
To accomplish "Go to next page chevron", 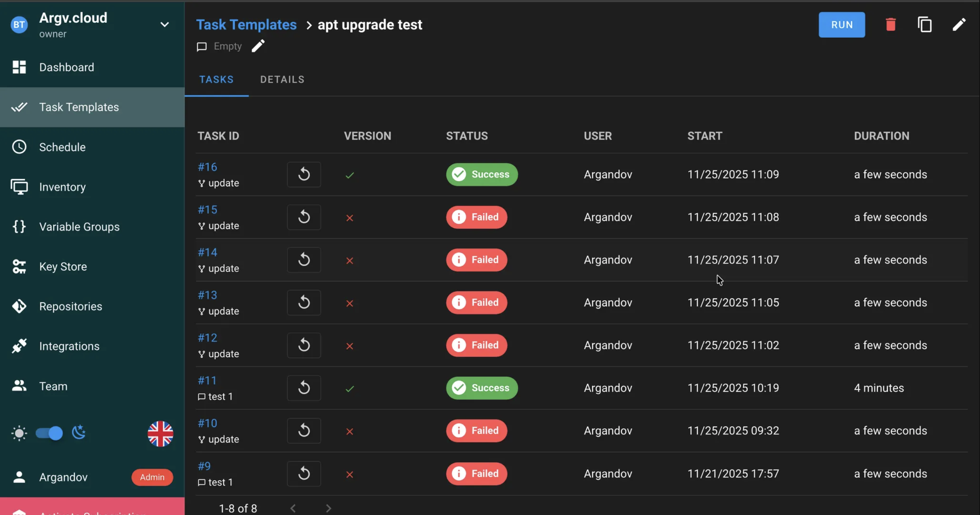I will [x=329, y=508].
